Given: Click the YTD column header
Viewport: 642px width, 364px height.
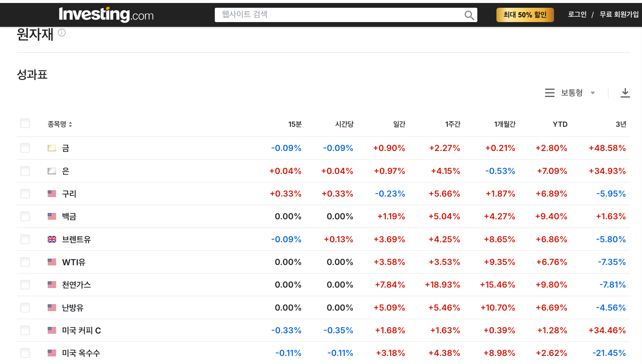Looking at the screenshot, I should pos(560,124).
